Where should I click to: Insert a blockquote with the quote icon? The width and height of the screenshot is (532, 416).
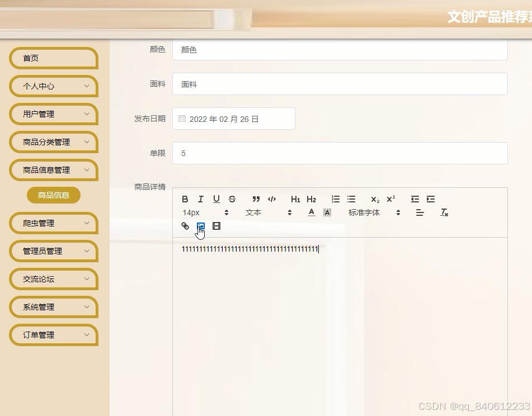256,199
